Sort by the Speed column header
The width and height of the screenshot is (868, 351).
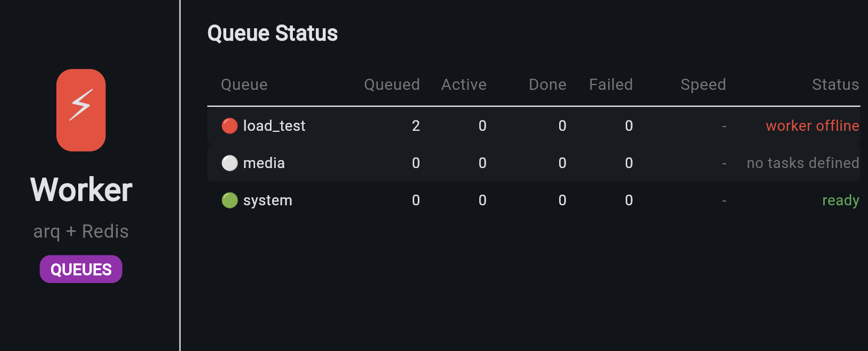tap(703, 85)
